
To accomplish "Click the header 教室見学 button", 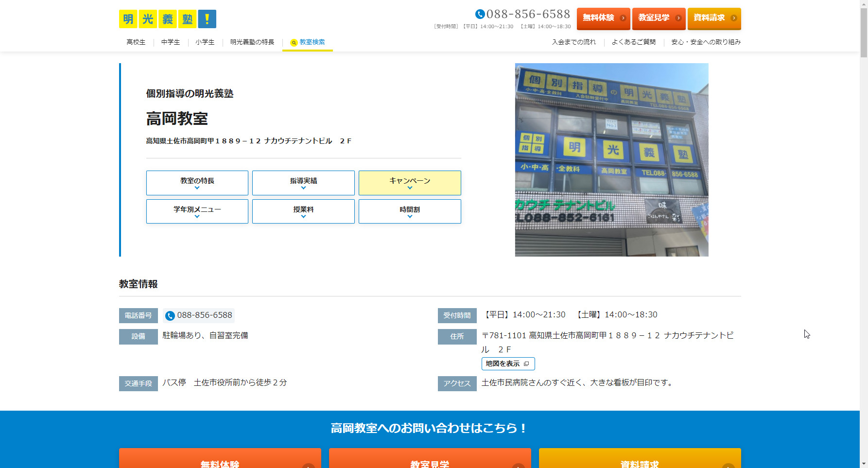I will click(x=659, y=18).
